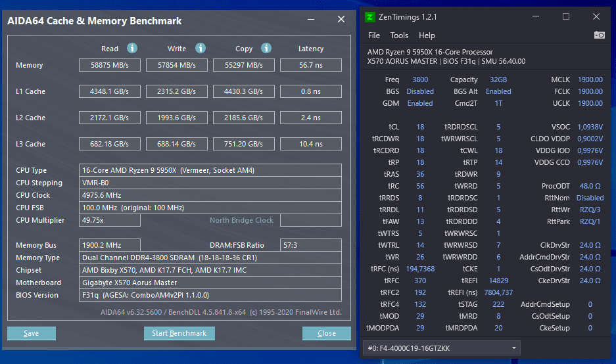
Task: Expand the F4-4000C19-16GTZKK module dropdown
Action: coord(442,348)
